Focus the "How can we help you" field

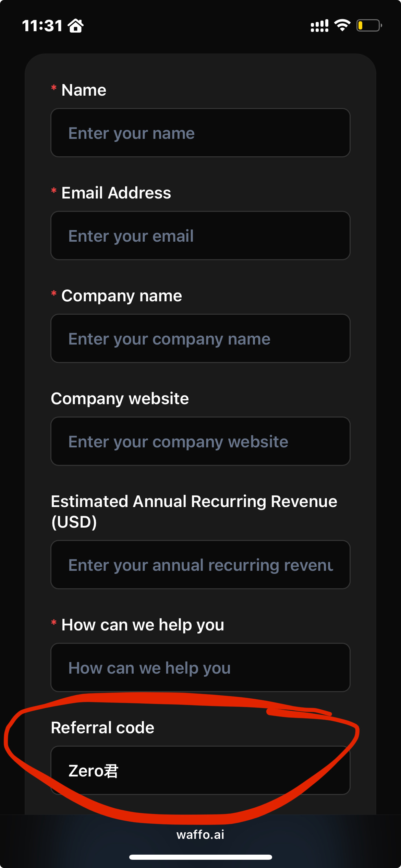[x=200, y=668]
